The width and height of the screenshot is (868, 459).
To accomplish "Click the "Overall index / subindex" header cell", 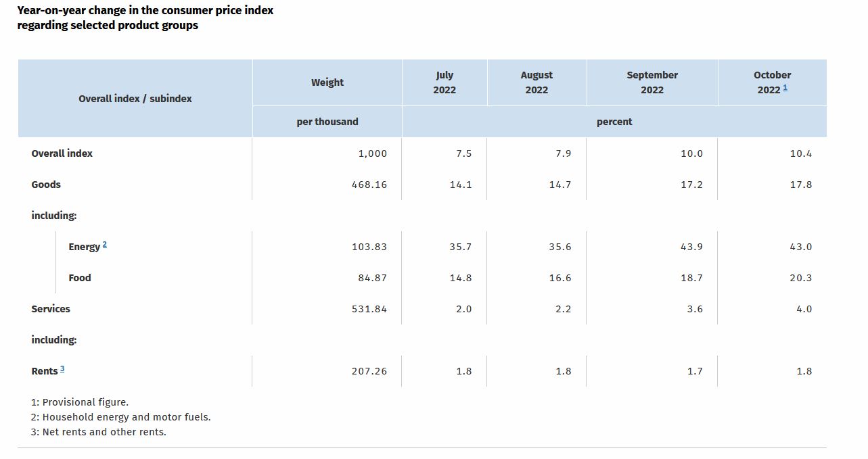I will pos(135,99).
